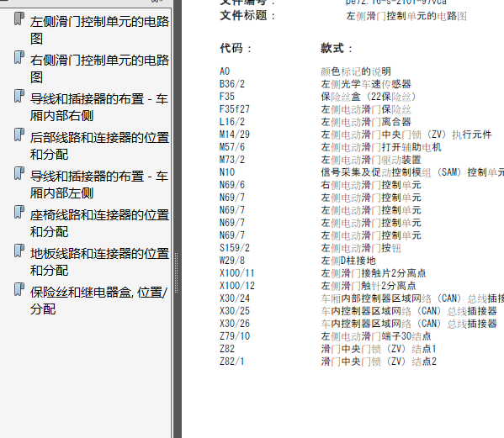The image size is (504, 438).
Task: Click the 款式 column heading
Action: tap(337, 48)
